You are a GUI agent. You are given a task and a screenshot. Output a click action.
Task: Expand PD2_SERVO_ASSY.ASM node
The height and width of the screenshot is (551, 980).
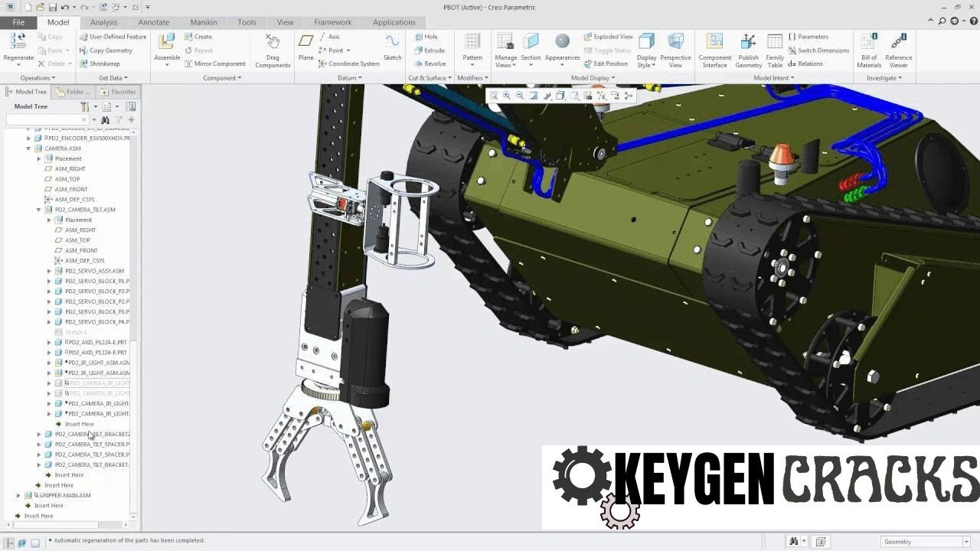point(50,271)
